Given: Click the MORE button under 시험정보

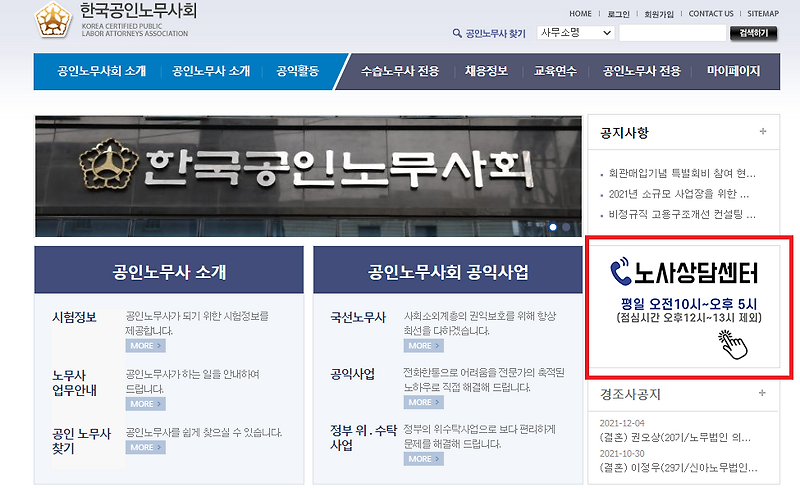Looking at the screenshot, I should [x=145, y=346].
